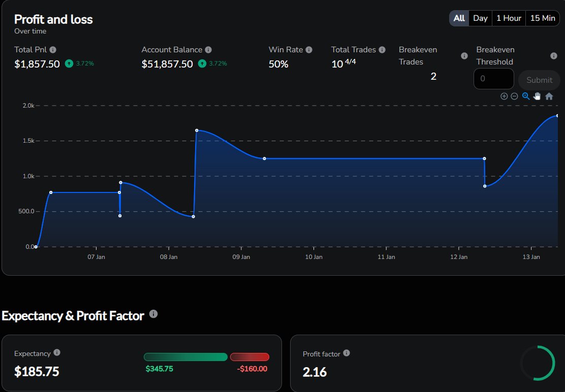This screenshot has width=565, height=392.
Task: Click the 500.0 y-axis label
Action: click(x=26, y=211)
